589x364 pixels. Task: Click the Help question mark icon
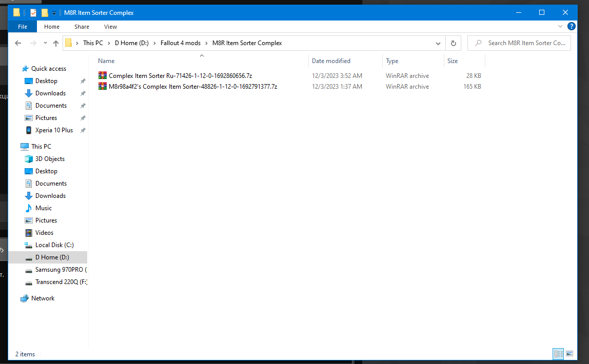[x=571, y=26]
